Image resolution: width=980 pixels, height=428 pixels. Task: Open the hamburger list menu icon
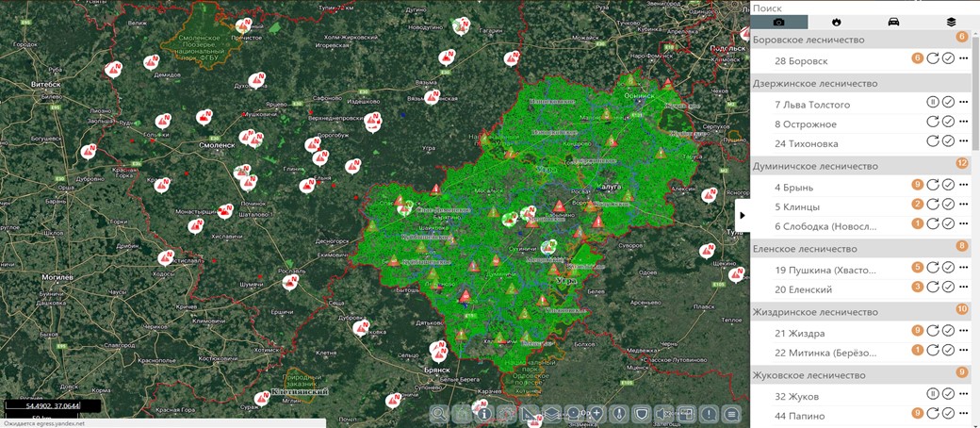731,413
